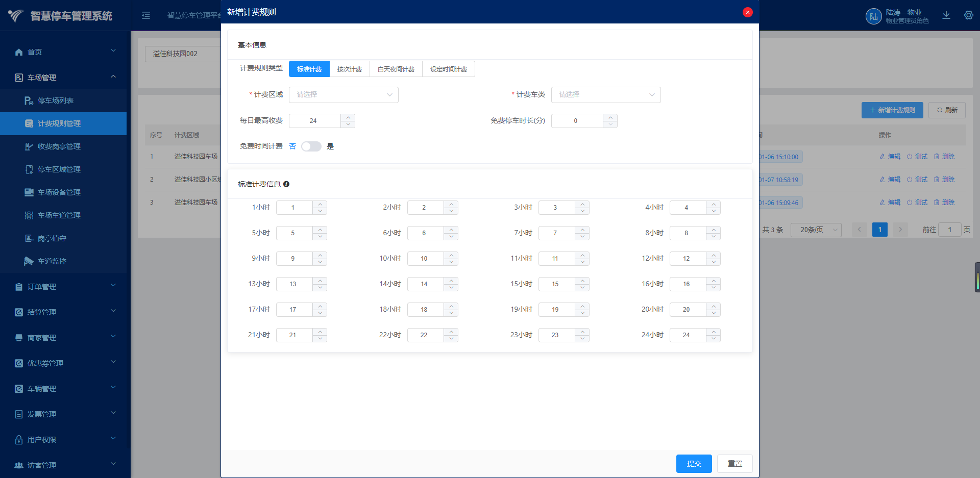Click the 免费停车时长(分) input field
This screenshot has width=980, height=478.
(577, 121)
